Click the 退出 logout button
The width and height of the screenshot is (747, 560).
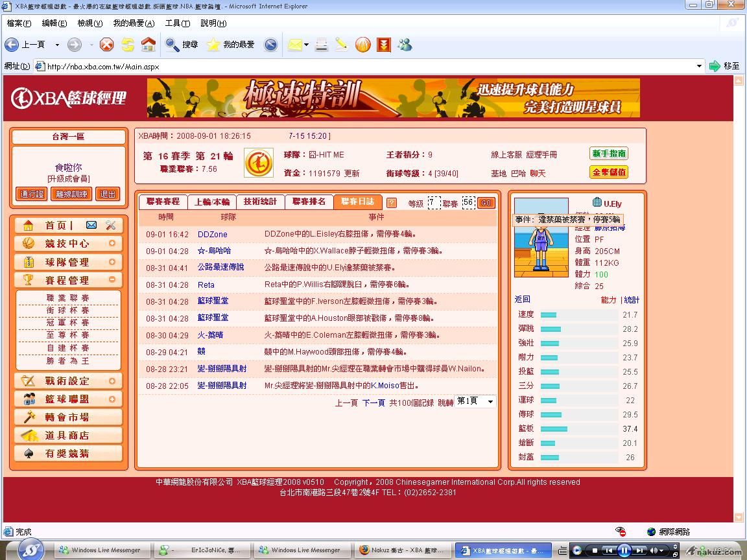(x=108, y=194)
